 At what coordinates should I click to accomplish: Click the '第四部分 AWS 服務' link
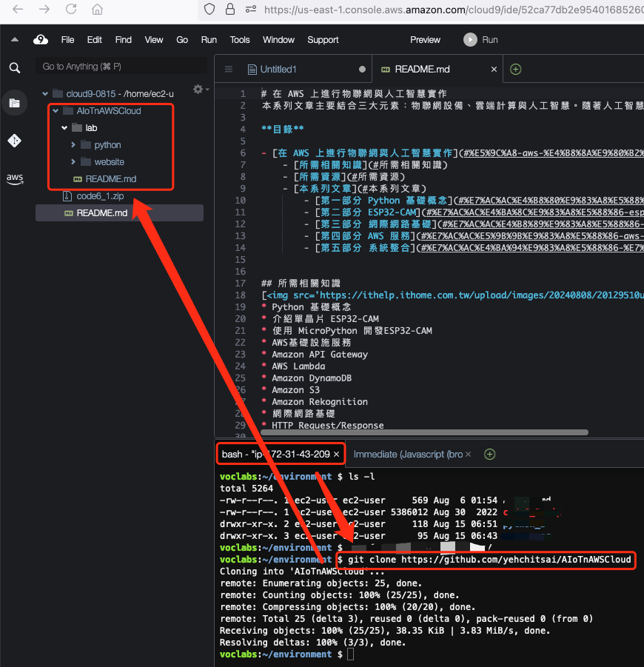click(x=365, y=236)
